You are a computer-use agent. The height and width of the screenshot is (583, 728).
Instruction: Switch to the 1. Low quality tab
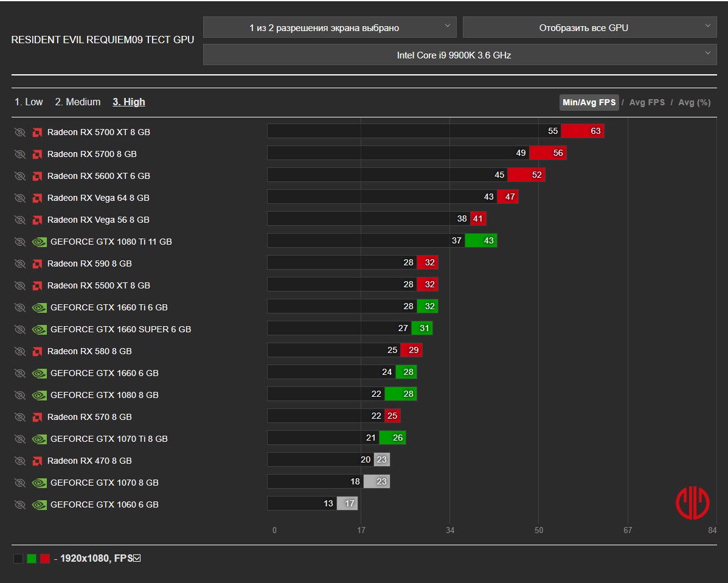pos(29,102)
